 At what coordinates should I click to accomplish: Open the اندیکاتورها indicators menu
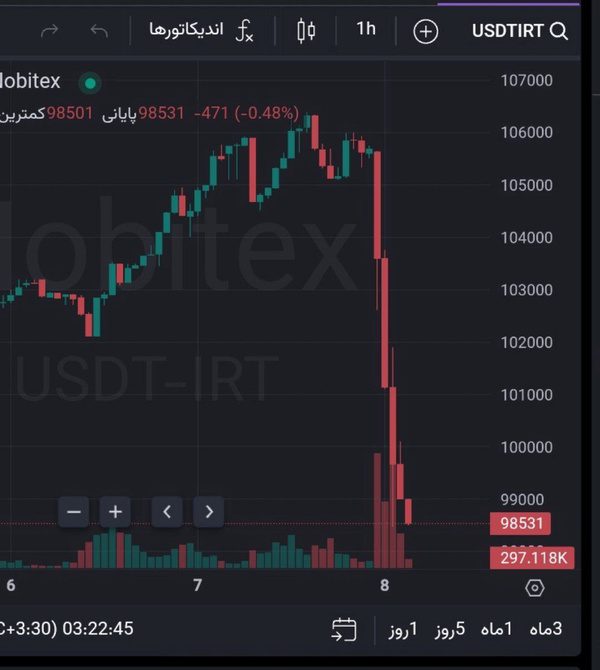(x=186, y=29)
